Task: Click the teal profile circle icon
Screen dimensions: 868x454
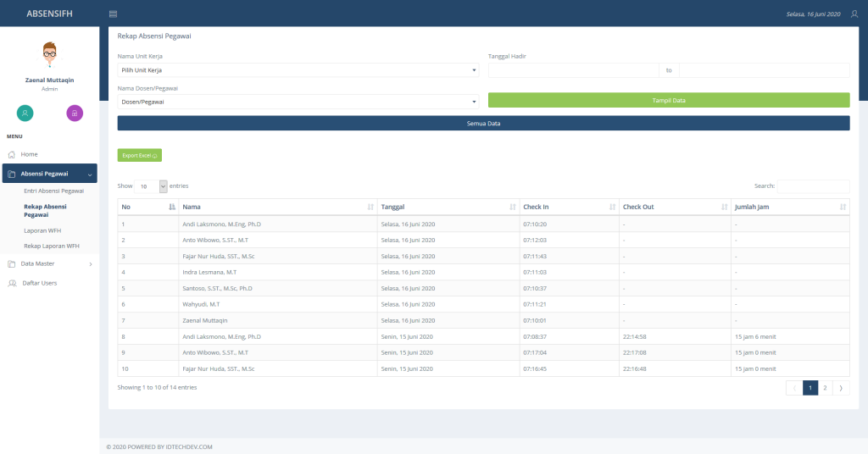Action: click(25, 113)
